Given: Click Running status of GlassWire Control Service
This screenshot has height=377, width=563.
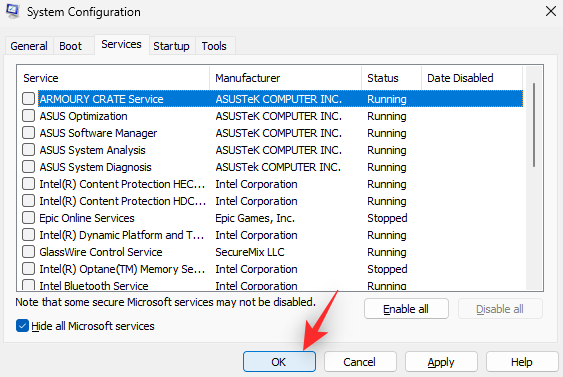Looking at the screenshot, I should pos(387,252).
